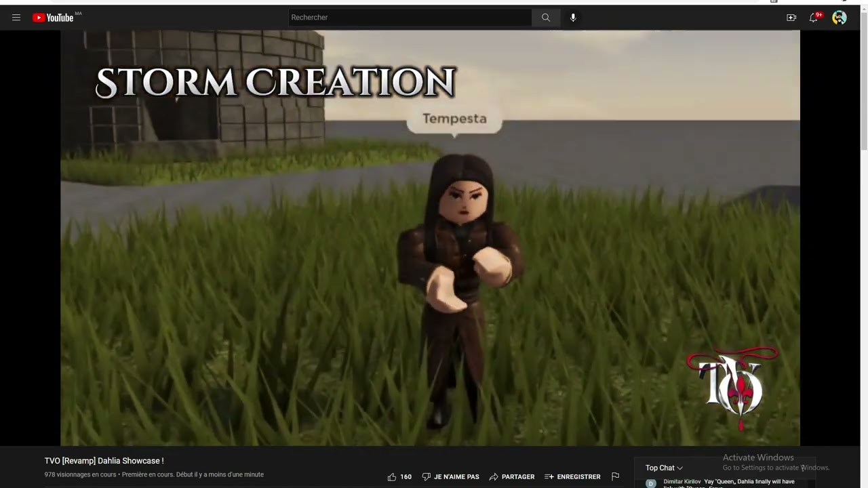Click the 978 visionnages en cours text
This screenshot has height=488, width=868.
[x=80, y=474]
